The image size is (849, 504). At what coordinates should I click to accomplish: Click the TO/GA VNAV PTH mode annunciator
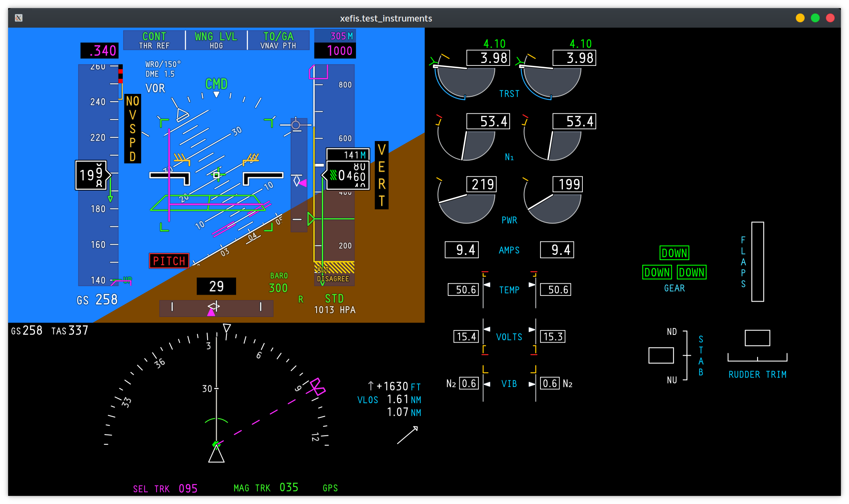278,40
